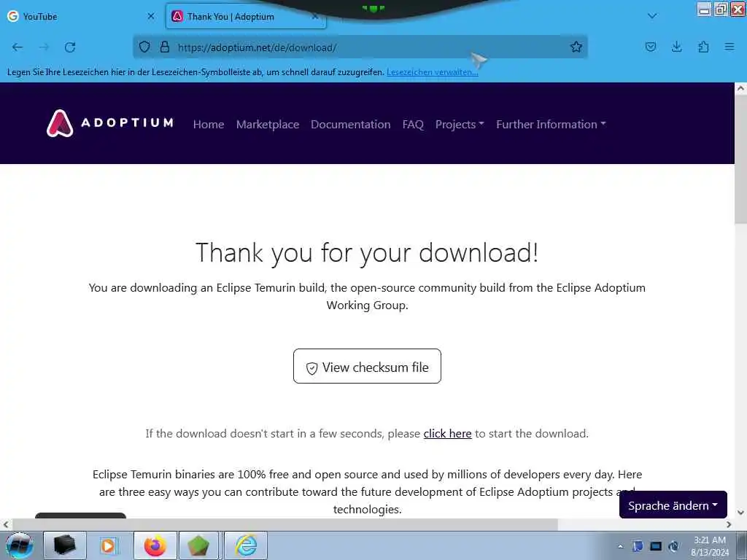The width and height of the screenshot is (747, 560).
Task: Click the Adoptium logo
Action: point(110,123)
